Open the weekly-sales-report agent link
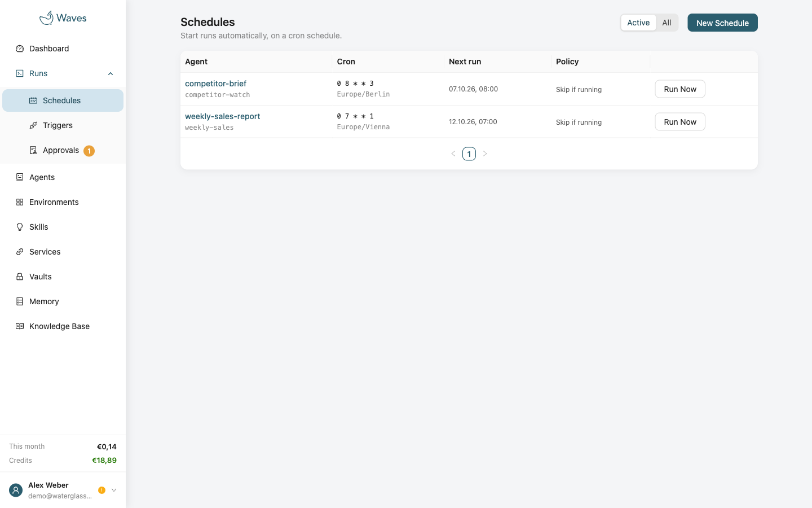812x508 pixels. (222, 116)
